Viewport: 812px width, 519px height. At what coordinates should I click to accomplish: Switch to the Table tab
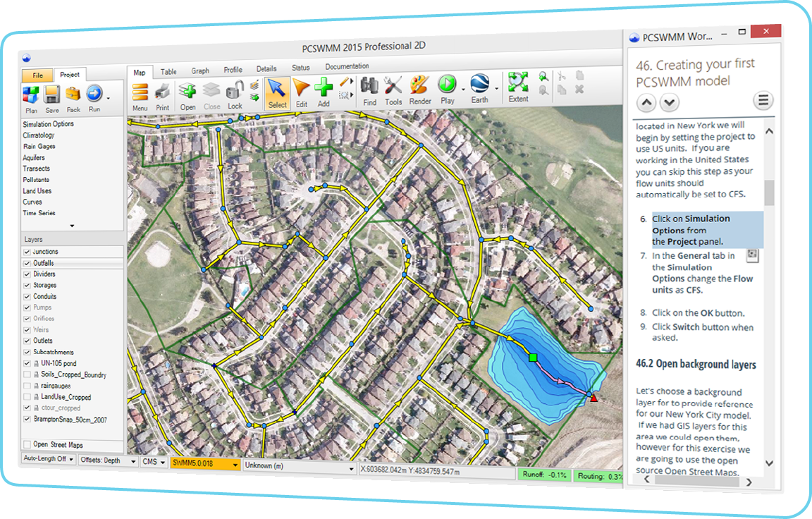pos(168,71)
